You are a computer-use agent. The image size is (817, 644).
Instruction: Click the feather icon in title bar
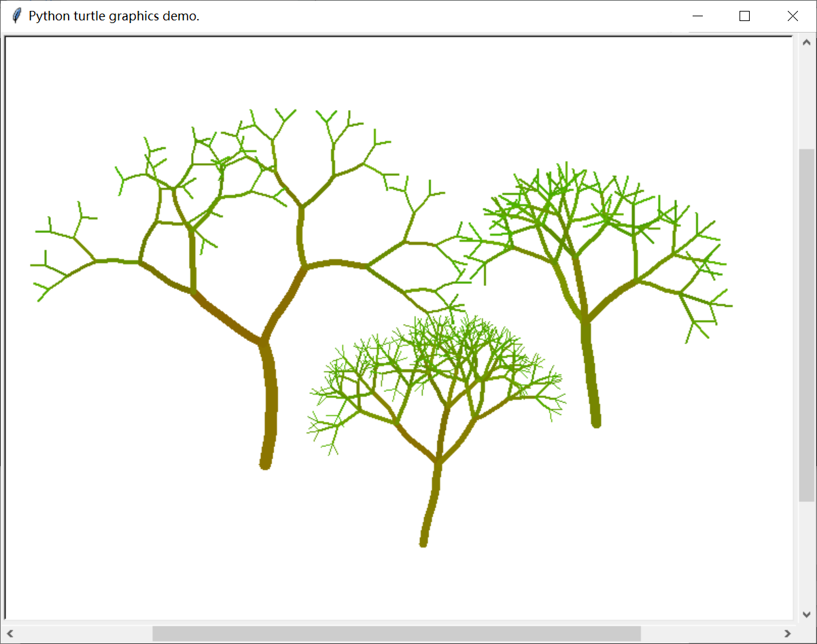[x=16, y=16]
